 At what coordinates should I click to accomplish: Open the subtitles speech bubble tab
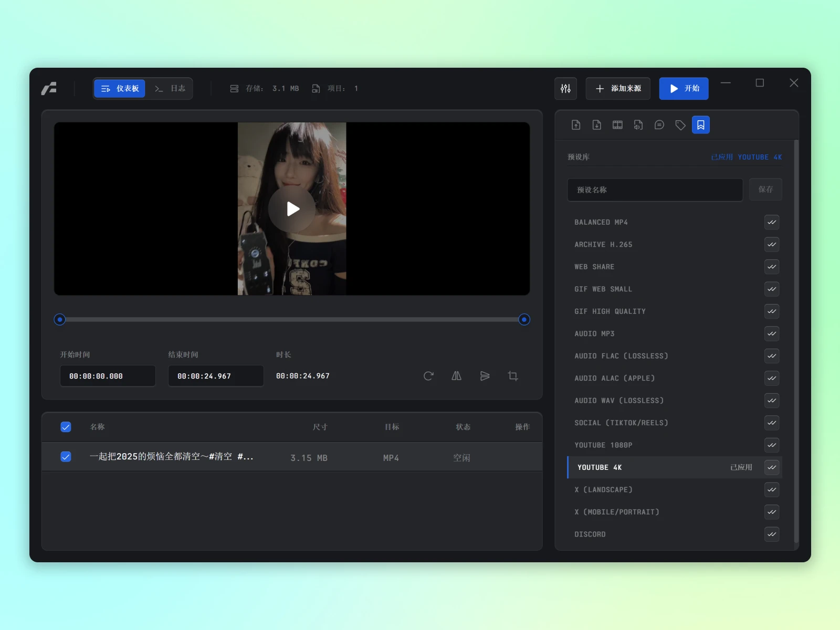click(x=659, y=125)
